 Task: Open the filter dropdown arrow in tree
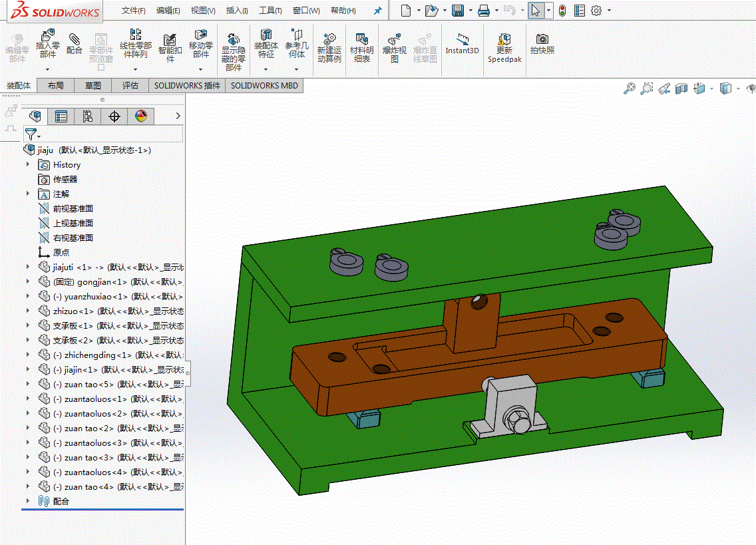[39, 136]
